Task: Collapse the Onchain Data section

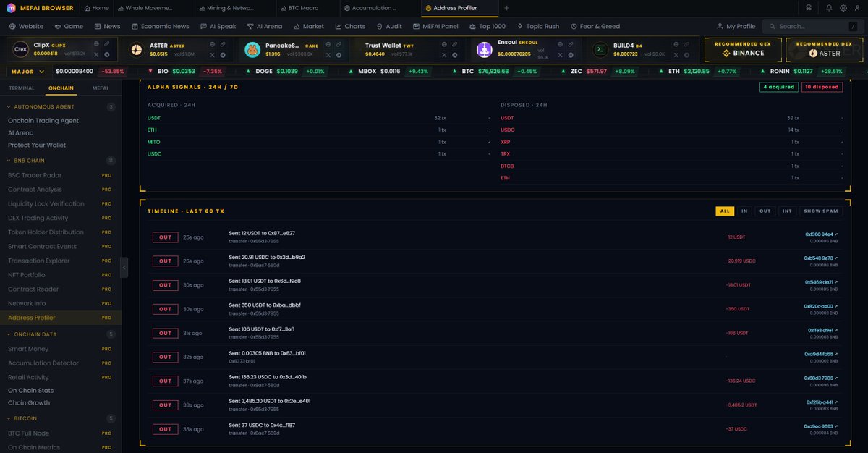Action: coord(61,334)
